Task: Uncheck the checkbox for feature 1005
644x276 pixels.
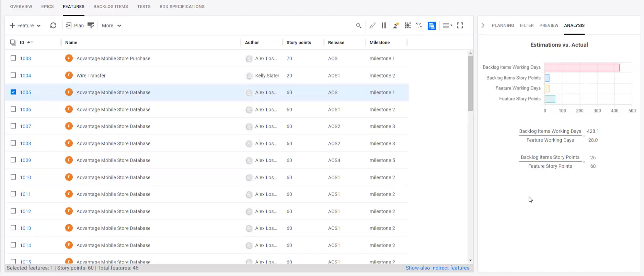Action: (13, 92)
